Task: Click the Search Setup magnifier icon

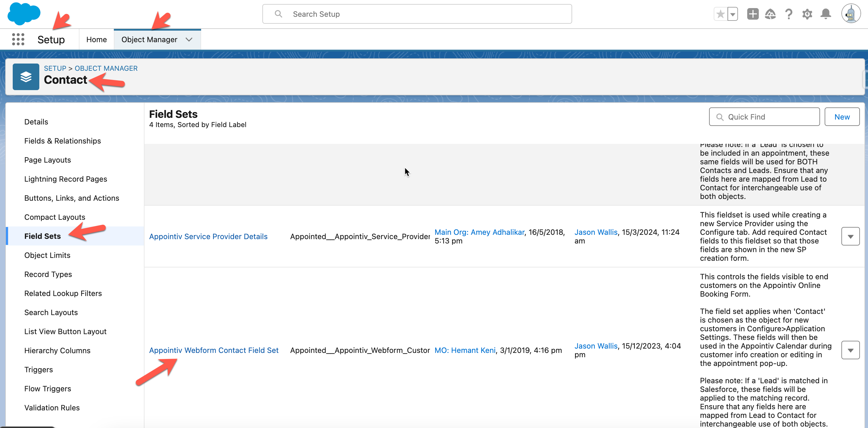Action: pos(278,14)
